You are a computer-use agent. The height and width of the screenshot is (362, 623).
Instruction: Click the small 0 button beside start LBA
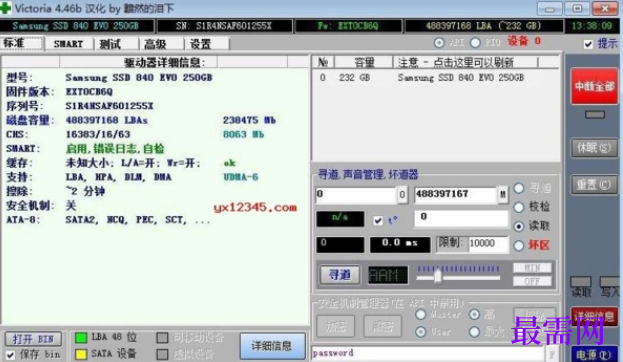(402, 195)
